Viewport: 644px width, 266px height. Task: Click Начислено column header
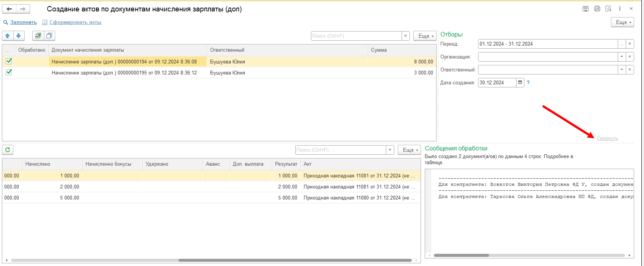point(52,164)
